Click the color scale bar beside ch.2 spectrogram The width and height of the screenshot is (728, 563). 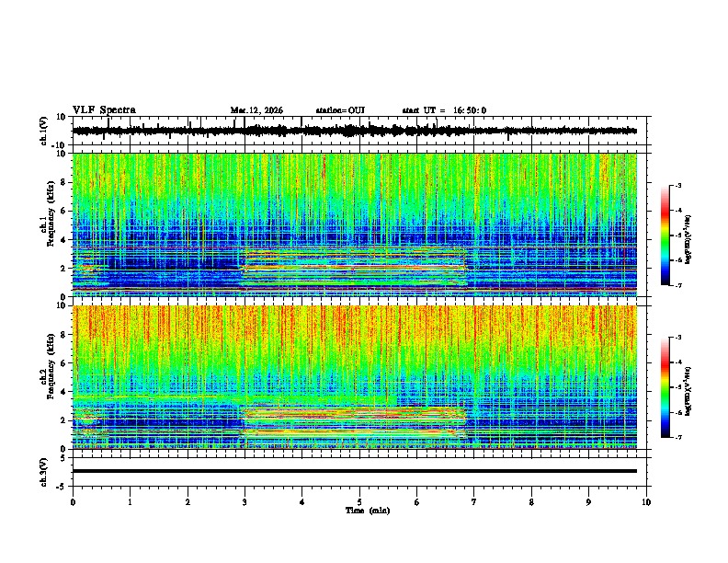pos(665,387)
